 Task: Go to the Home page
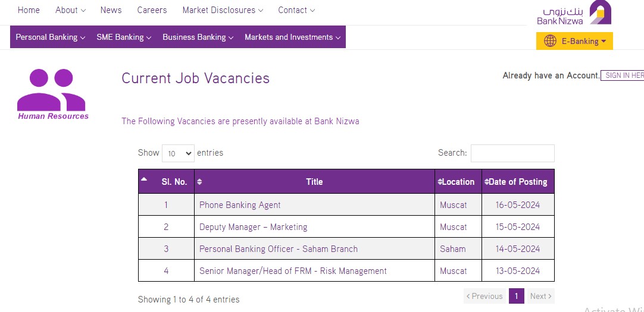click(29, 10)
